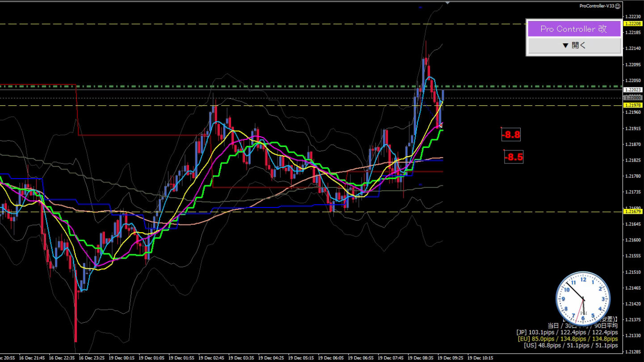Click the 19 Dec 02:45 time label
Screen dimensions: 644x362
[x=211, y=358]
